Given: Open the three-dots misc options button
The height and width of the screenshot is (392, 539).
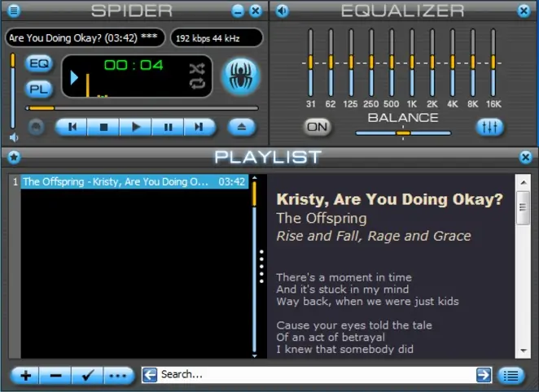Looking at the screenshot, I should (119, 376).
